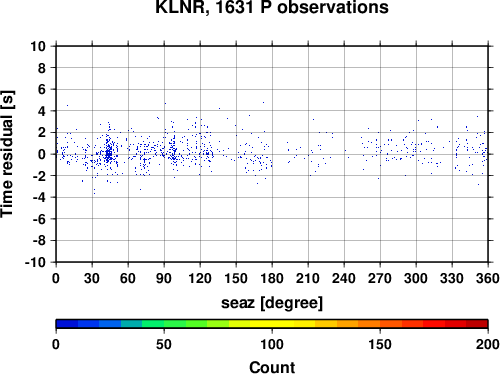Click the x-axis tick label 270
Image resolution: width=500 pixels, height=374 pixels.
click(x=380, y=278)
